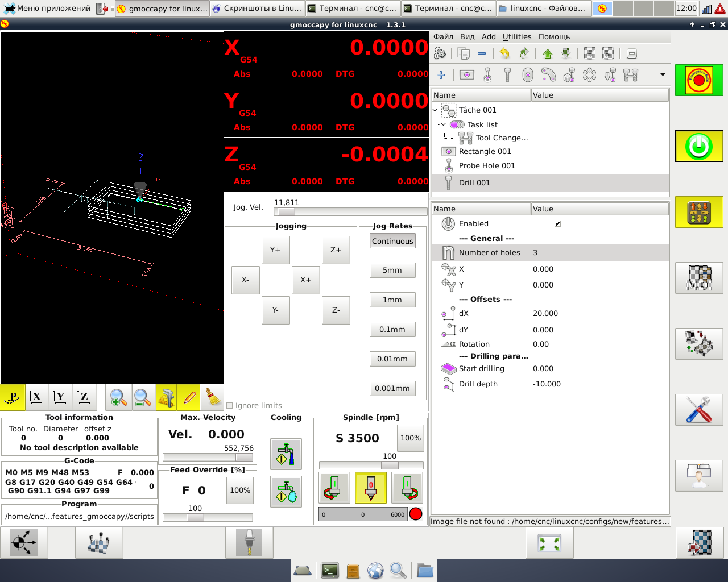728x582 pixels.
Task: Open the Файл menu
Action: [x=443, y=36]
